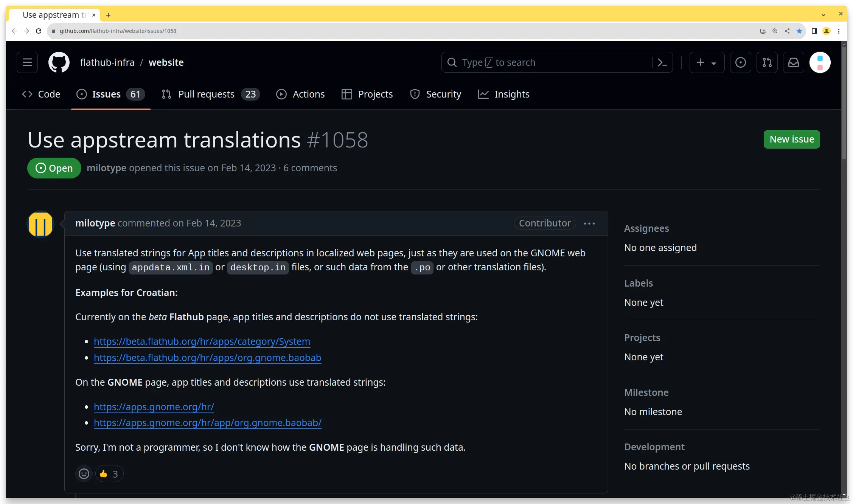Image resolution: width=853 pixels, height=504 pixels.
Task: Toggle the thumbs-up reaction with 3 votes
Action: click(x=109, y=474)
